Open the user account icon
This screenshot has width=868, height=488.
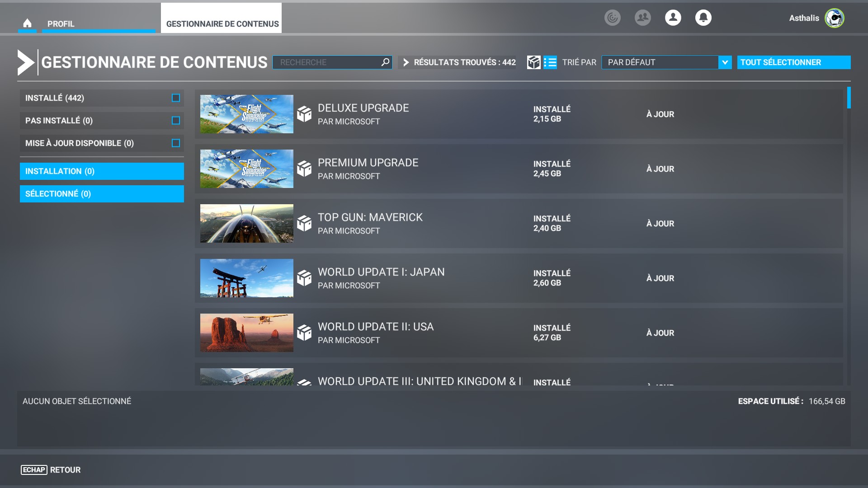pos(673,18)
